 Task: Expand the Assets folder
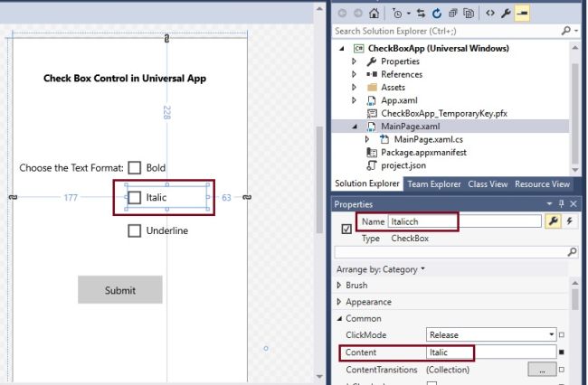tap(354, 88)
